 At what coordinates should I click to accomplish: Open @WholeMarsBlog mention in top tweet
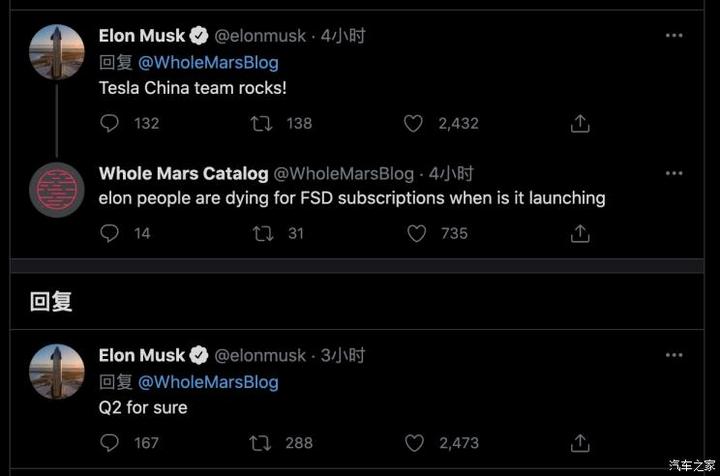click(208, 62)
